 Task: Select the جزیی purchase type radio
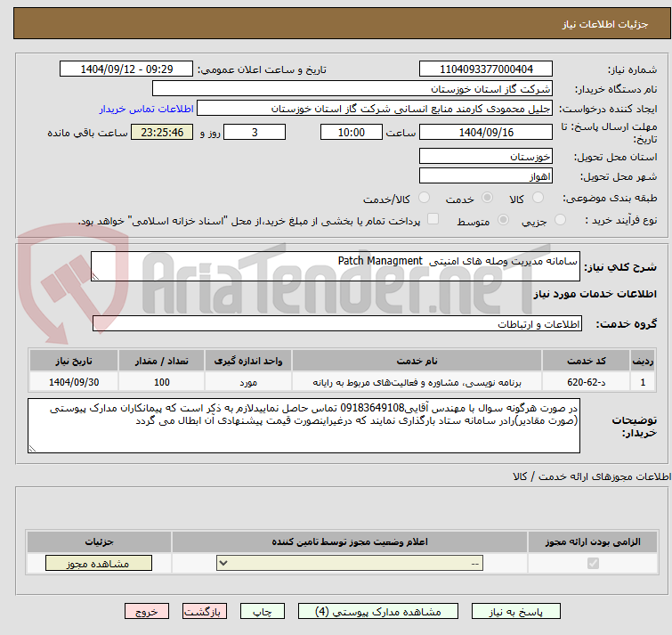(560, 220)
